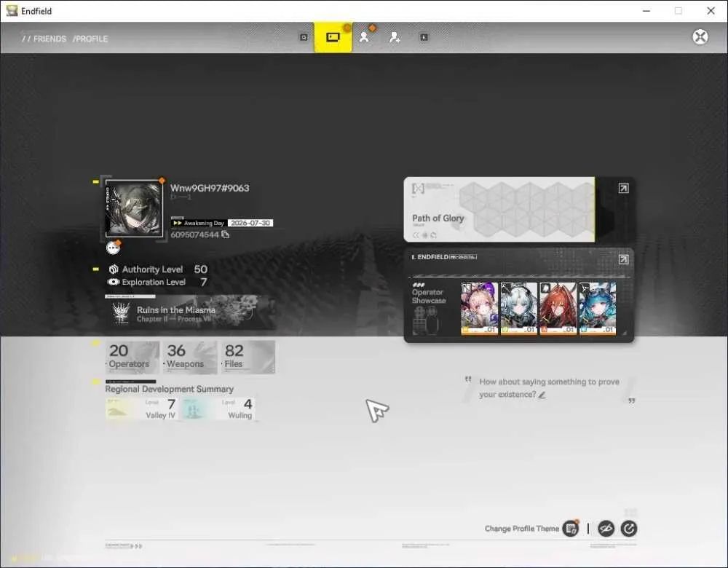Select the red-haired operator in showcase
The height and width of the screenshot is (568, 728).
(558, 308)
